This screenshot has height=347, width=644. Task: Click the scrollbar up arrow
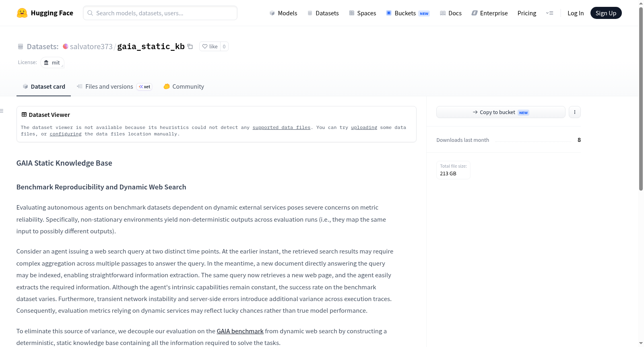[x=641, y=3]
